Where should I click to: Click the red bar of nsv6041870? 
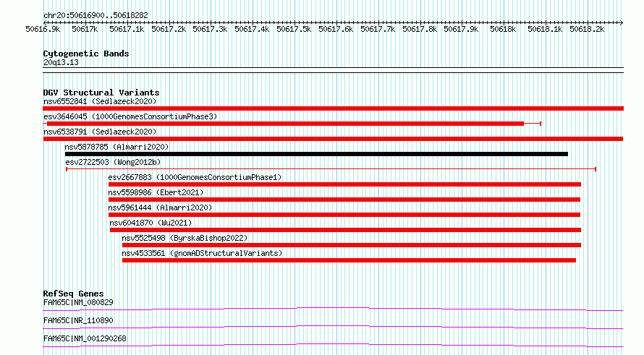coord(345,230)
